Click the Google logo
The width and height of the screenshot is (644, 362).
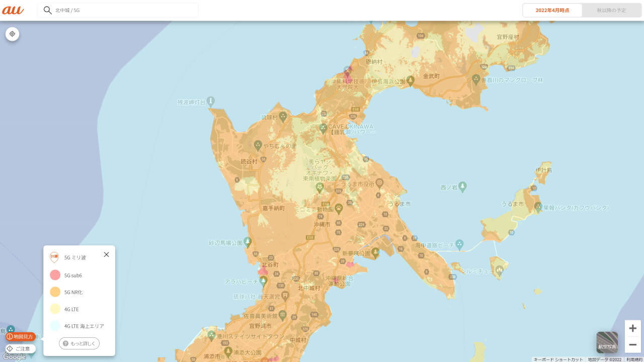tap(15, 356)
